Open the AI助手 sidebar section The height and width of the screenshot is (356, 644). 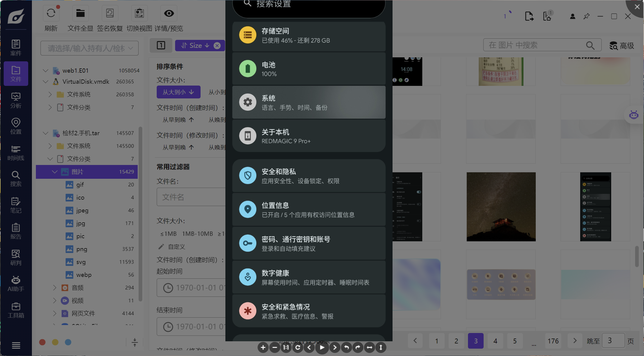(16, 283)
